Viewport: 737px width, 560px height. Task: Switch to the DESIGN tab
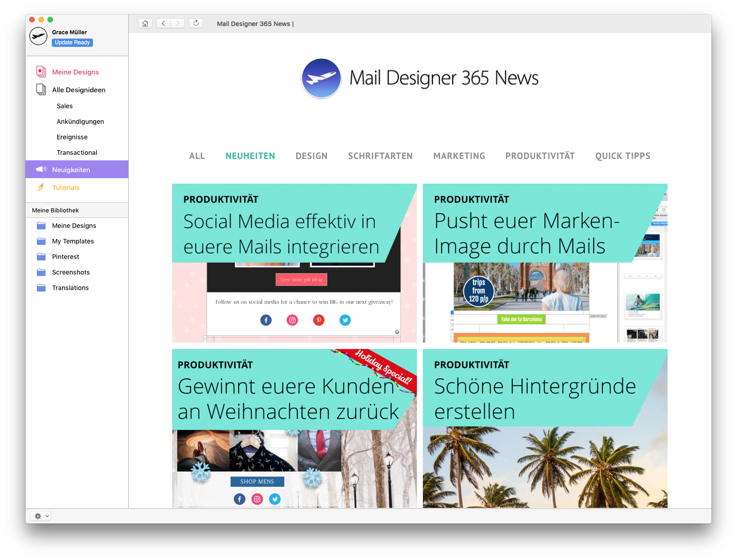311,156
